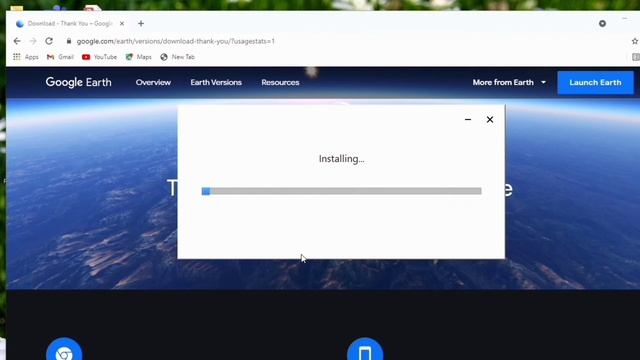
Task: Close the Download - Thank You tab
Action: click(122, 24)
